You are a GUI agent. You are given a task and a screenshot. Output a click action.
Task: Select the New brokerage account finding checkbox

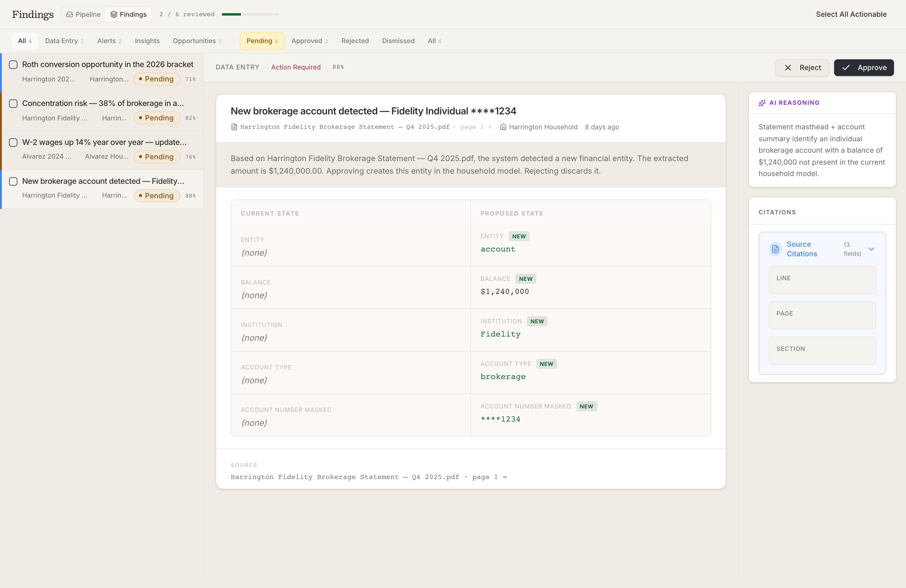[x=13, y=181]
